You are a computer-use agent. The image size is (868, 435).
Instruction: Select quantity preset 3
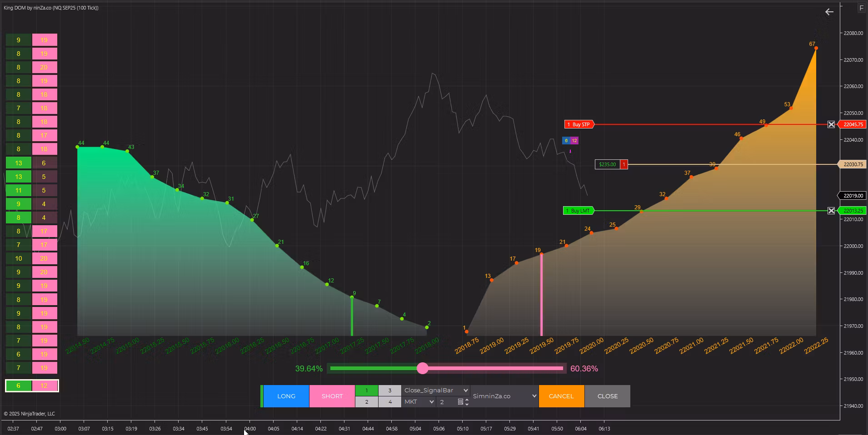pyautogui.click(x=389, y=391)
